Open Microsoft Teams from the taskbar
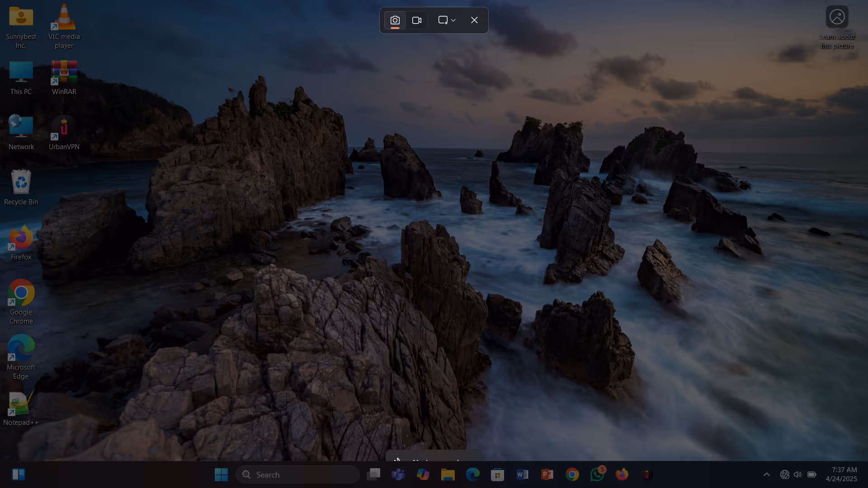This screenshot has height=488, width=868. click(x=398, y=474)
